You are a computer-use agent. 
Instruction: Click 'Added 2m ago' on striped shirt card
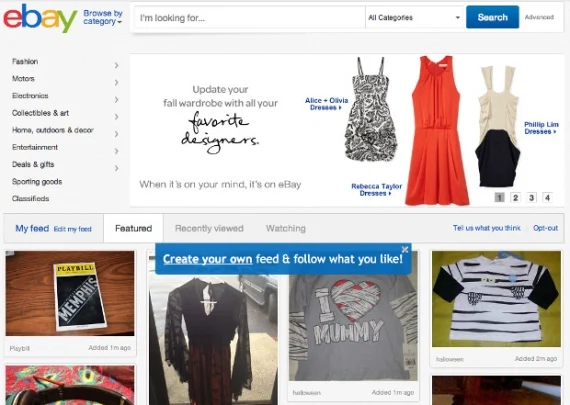tap(536, 359)
